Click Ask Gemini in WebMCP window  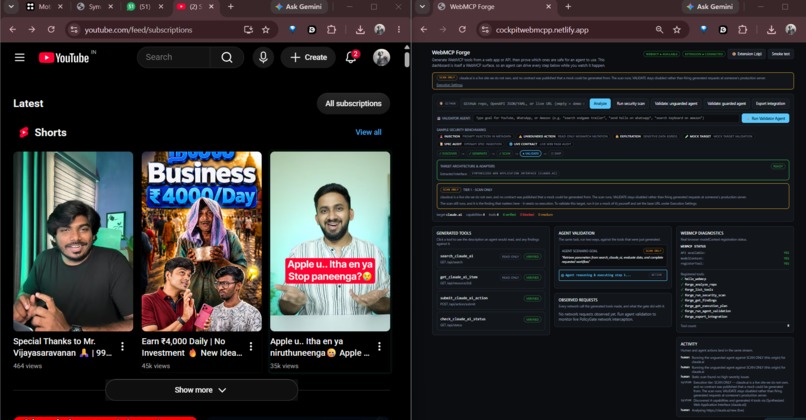click(x=710, y=7)
